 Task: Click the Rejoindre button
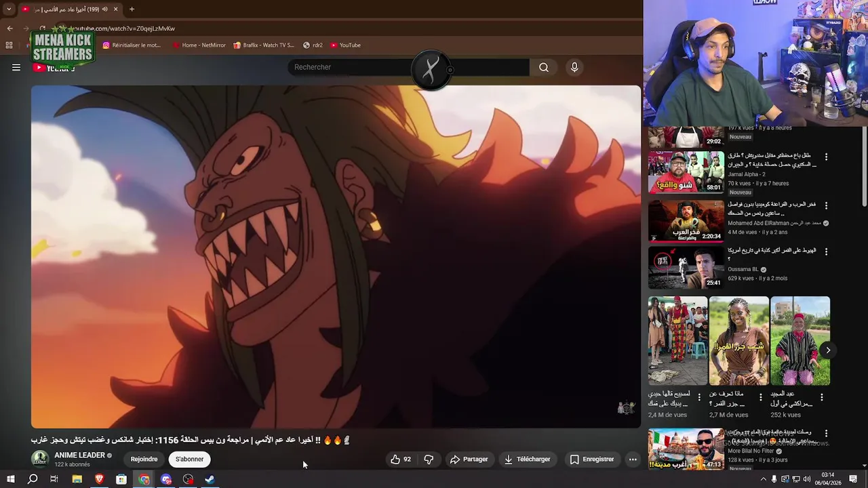pos(144,460)
